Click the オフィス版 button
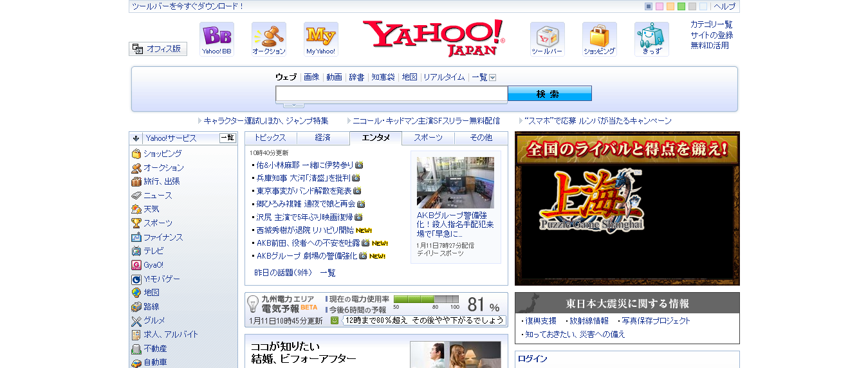The width and height of the screenshot is (868, 368). [158, 49]
